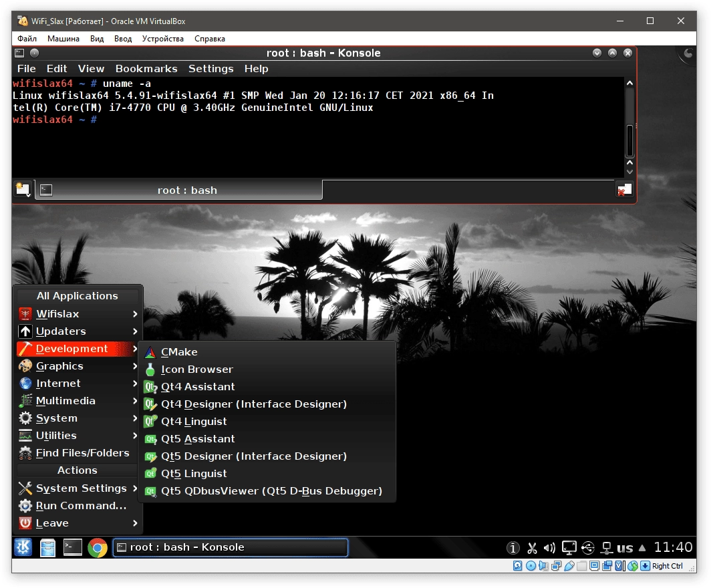Launch Qt5 Designer (Interface Designer)
Screen dimensions: 711x588
[267, 456]
